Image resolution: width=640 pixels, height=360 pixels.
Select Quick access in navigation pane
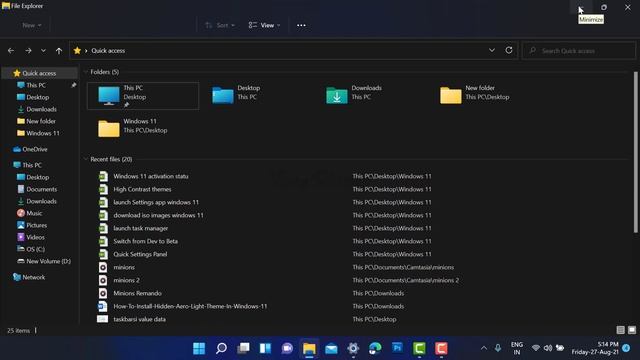(39, 73)
